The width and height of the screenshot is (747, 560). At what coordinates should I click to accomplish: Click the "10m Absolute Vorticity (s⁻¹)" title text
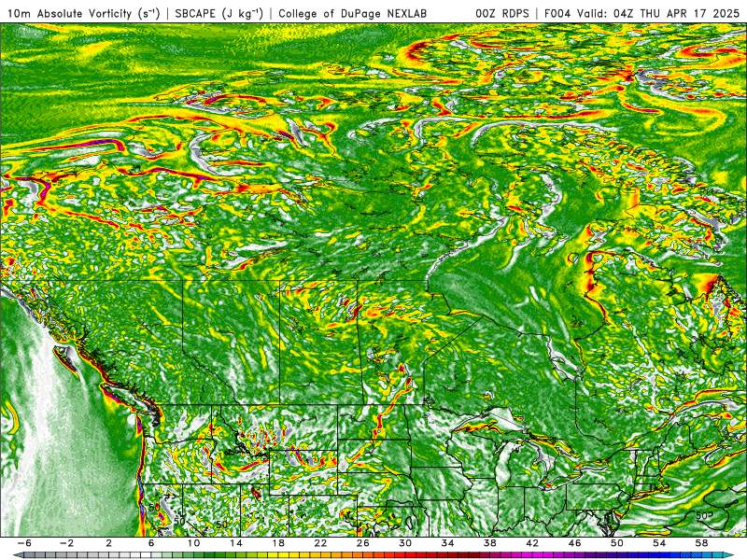(x=83, y=13)
